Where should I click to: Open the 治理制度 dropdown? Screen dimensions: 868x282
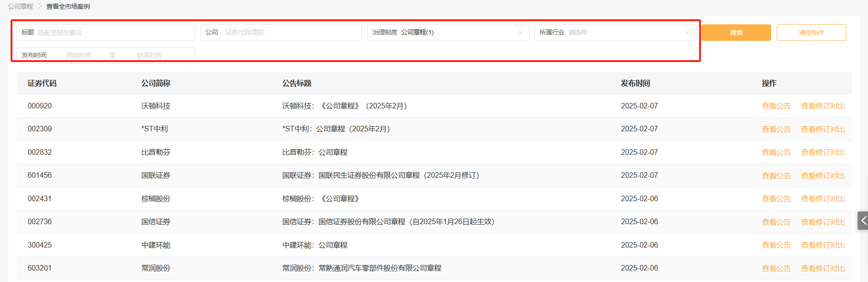[448, 33]
